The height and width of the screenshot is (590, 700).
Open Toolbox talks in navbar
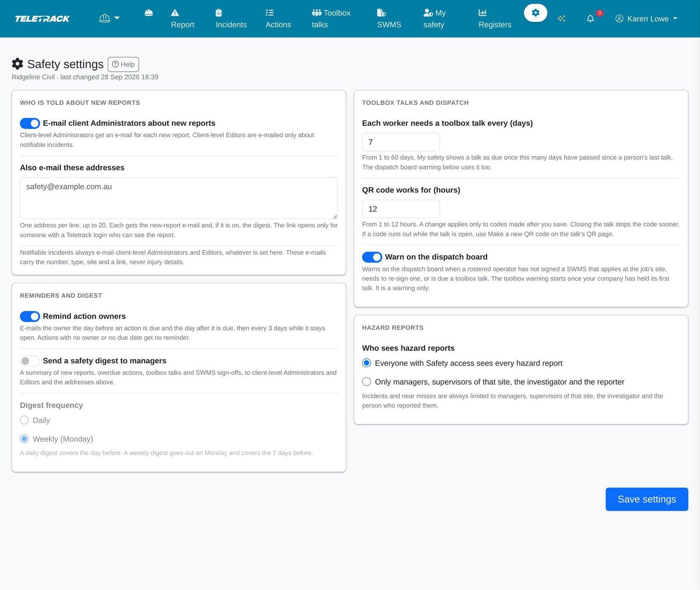click(x=331, y=19)
